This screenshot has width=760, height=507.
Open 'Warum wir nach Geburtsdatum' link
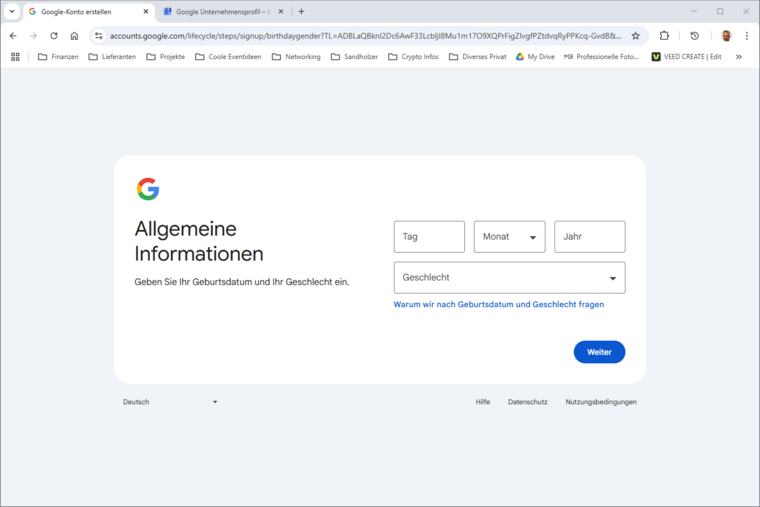click(x=498, y=304)
